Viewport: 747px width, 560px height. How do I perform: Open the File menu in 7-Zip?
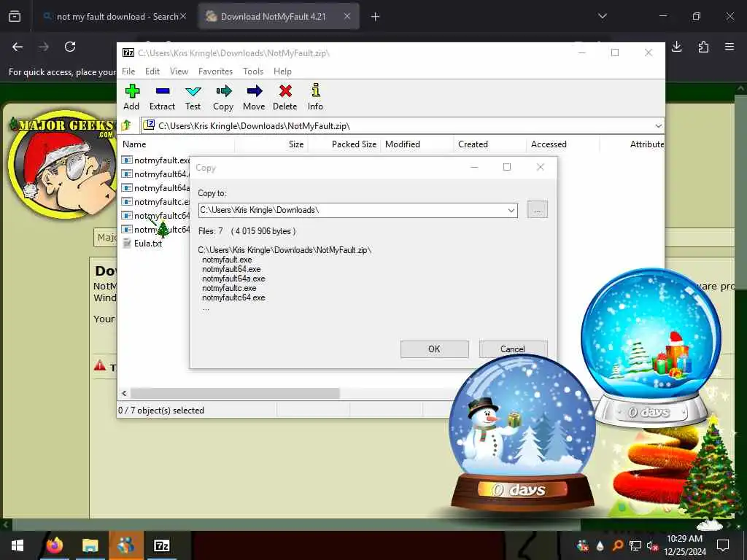tap(128, 71)
